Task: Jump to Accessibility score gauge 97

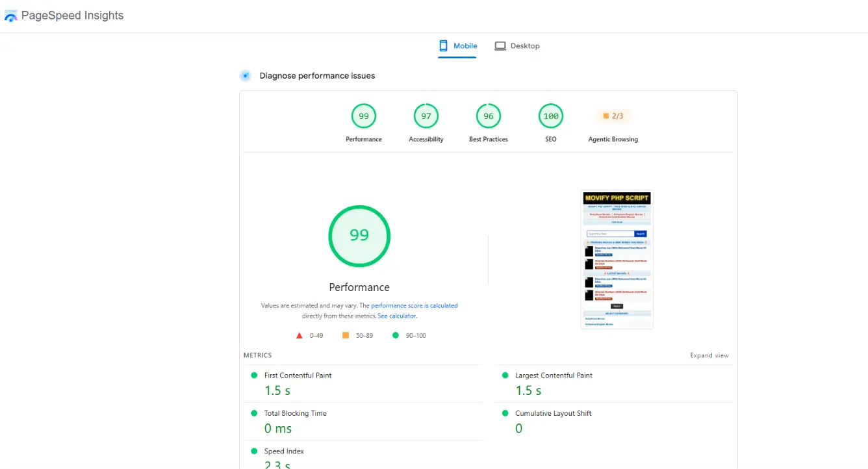Action: pos(426,116)
